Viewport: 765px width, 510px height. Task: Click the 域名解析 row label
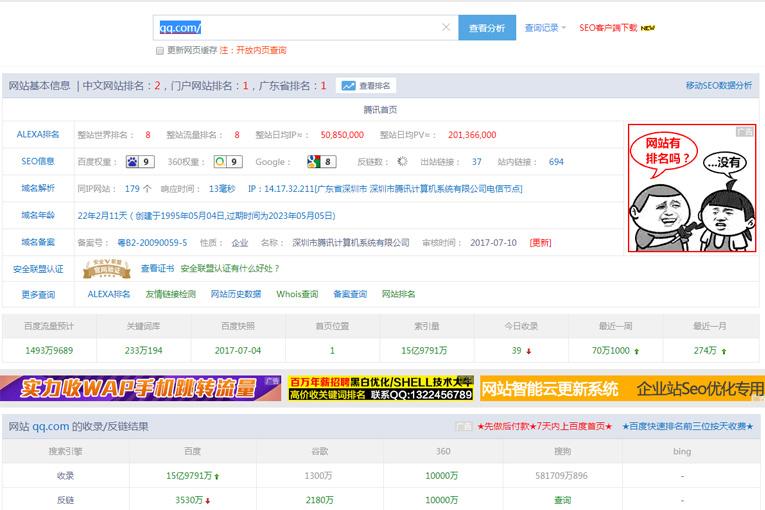point(38,188)
